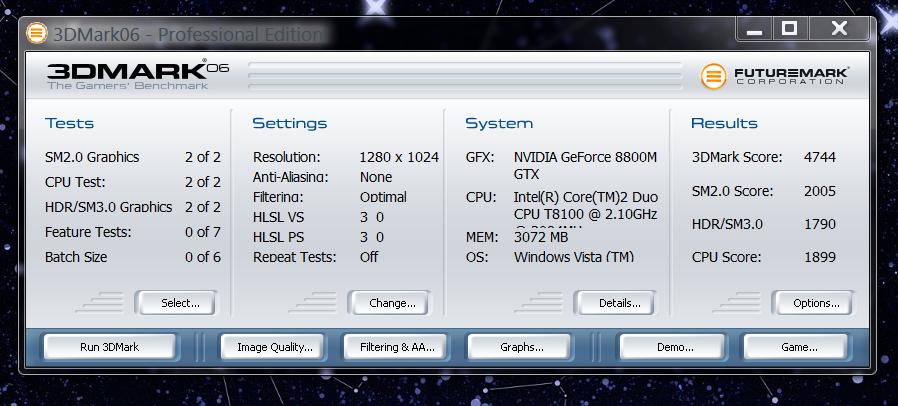Minimize the 3DMark06 window
Image resolution: width=898 pixels, height=406 pixels.
(754, 29)
